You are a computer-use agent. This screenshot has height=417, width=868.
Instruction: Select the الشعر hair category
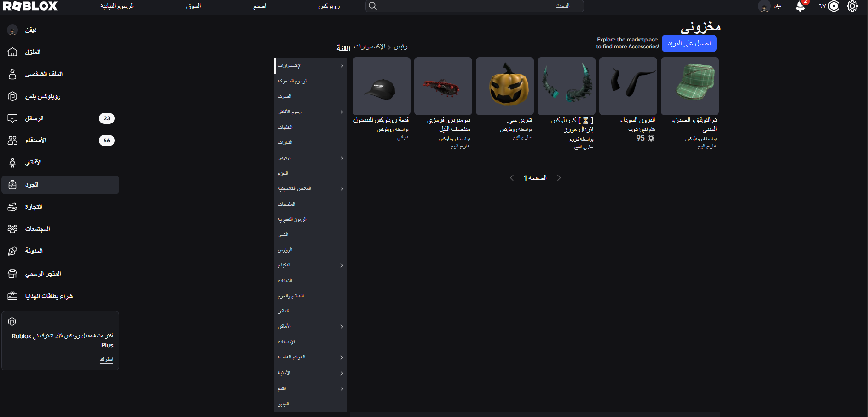311,235
